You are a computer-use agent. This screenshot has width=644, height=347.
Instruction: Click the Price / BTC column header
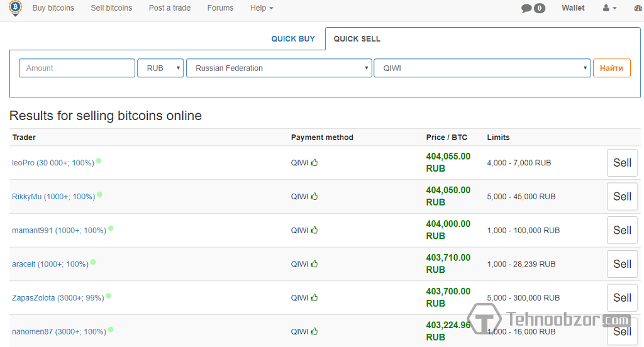pos(447,137)
